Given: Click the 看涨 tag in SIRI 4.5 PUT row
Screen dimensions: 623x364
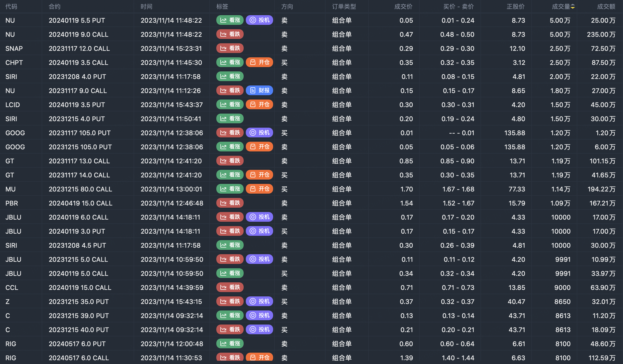Looking at the screenshot, I should (230, 245).
